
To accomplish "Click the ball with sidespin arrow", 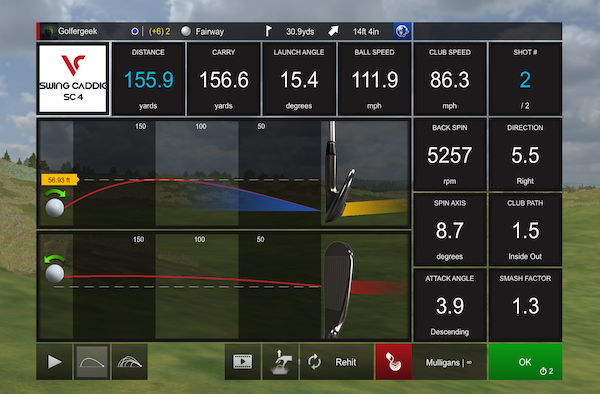I will pyautogui.click(x=55, y=269).
